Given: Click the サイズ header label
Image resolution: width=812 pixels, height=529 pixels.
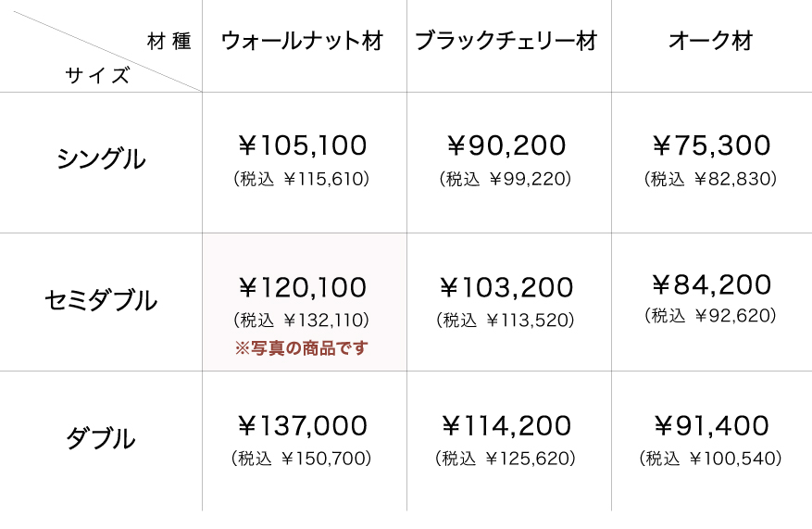Looking at the screenshot, I should (97, 76).
